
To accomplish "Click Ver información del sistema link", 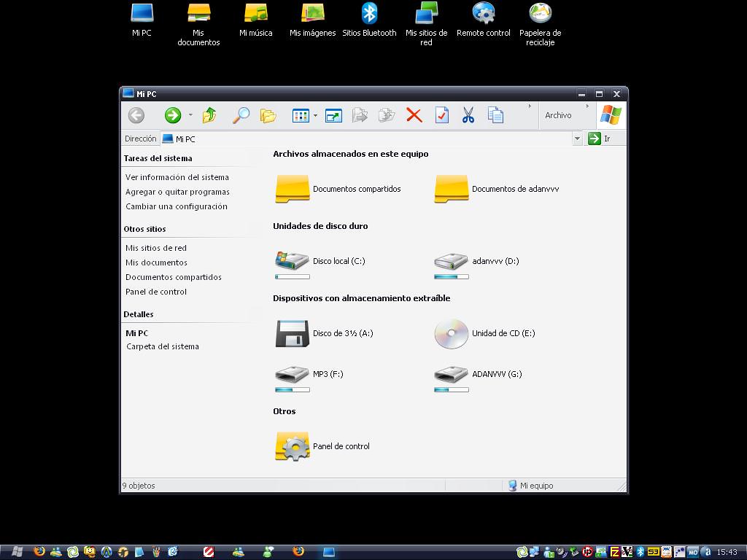I will tap(177, 177).
